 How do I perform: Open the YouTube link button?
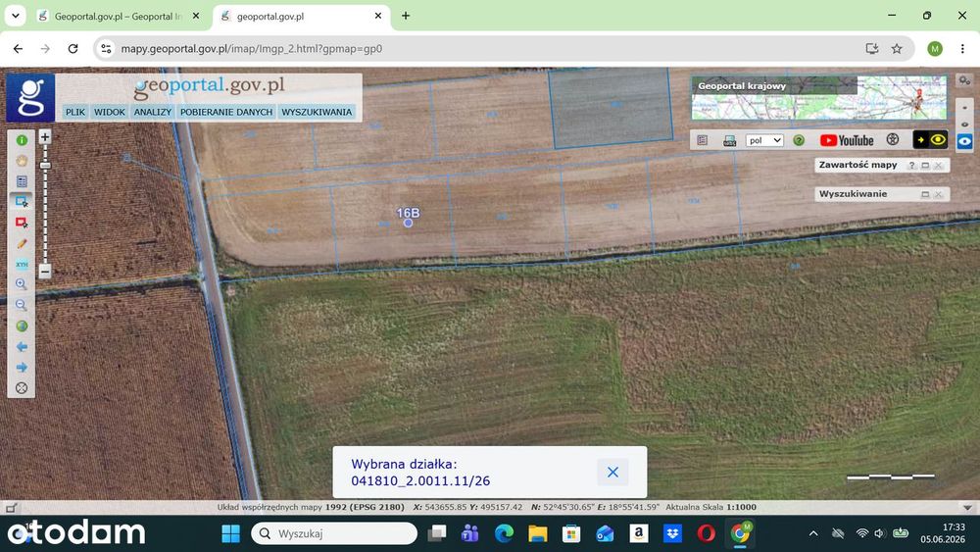point(847,140)
